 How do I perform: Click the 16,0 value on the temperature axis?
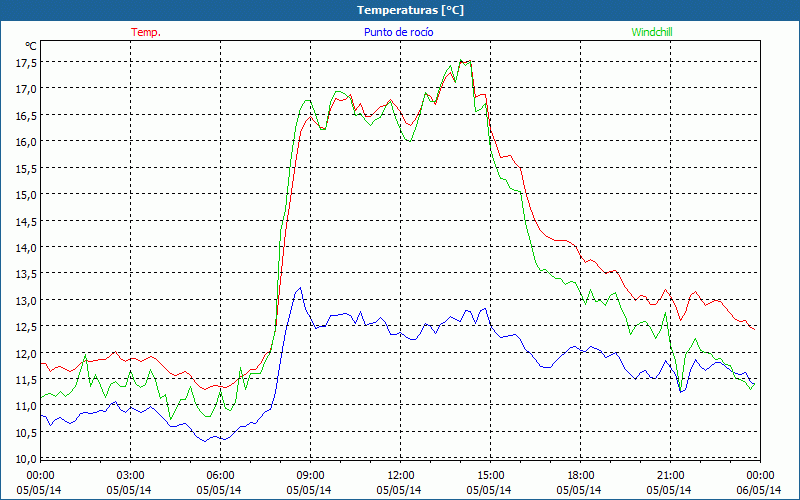pyautogui.click(x=27, y=142)
